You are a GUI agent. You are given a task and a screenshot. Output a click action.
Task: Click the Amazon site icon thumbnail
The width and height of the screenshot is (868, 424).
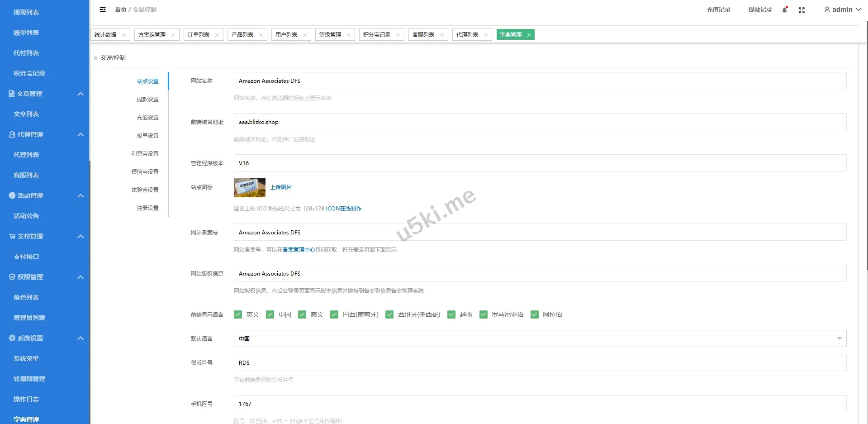pos(249,187)
